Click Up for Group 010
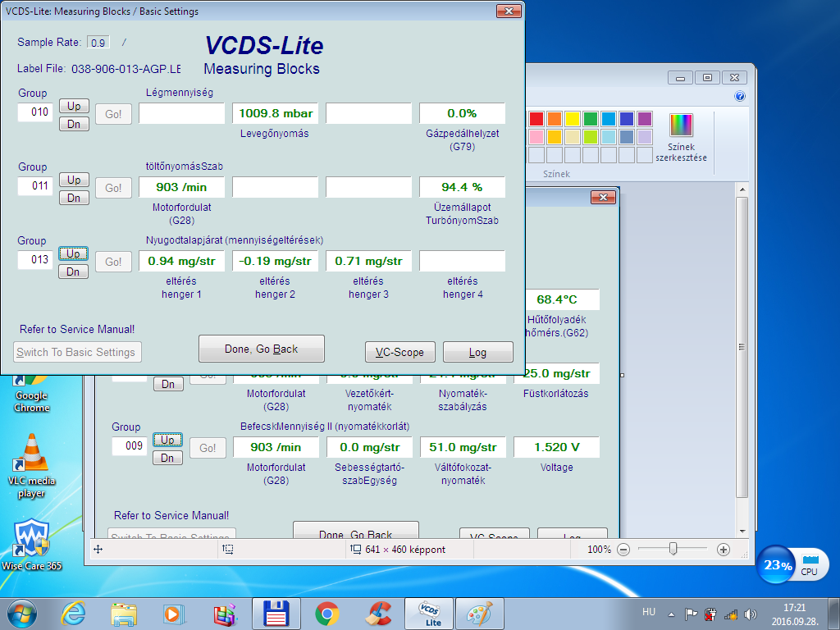Screen dimensions: 840x630 coord(74,106)
